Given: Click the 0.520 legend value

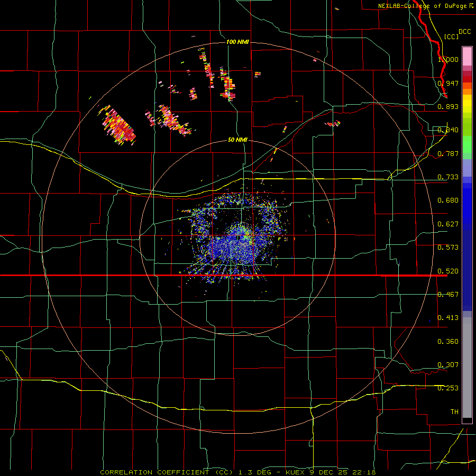Looking at the screenshot, I should tap(448, 271).
